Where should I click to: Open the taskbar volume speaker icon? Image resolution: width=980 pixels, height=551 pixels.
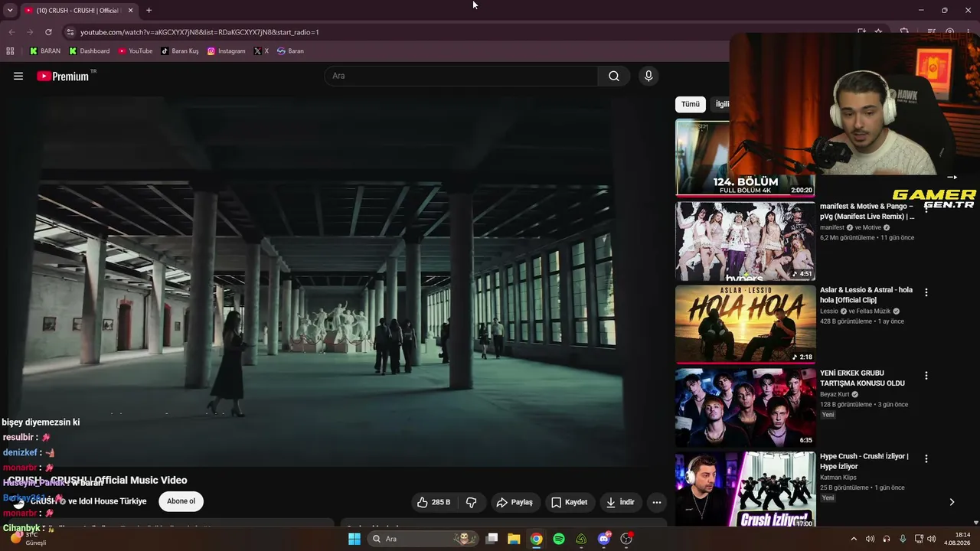point(932,539)
